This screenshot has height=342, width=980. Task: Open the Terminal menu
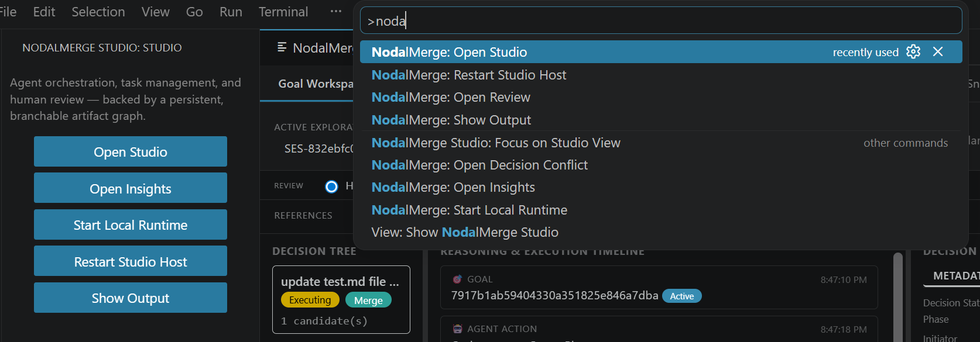click(283, 12)
